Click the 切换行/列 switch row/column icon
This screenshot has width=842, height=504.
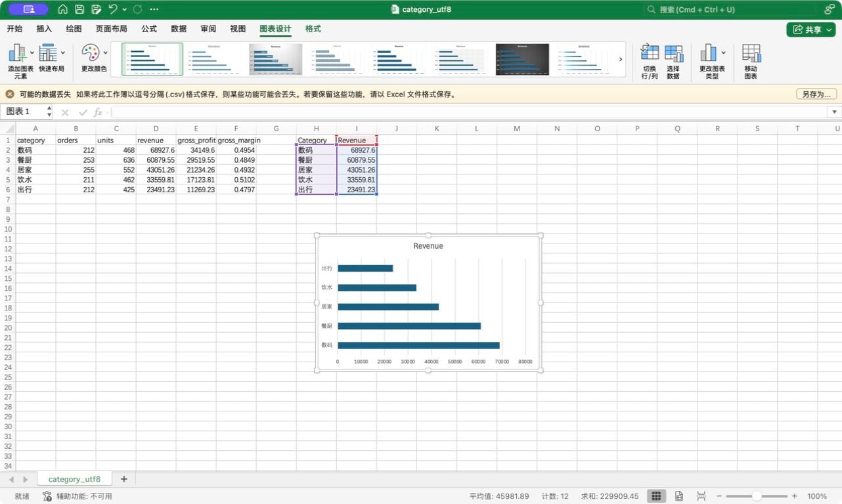pyautogui.click(x=650, y=53)
